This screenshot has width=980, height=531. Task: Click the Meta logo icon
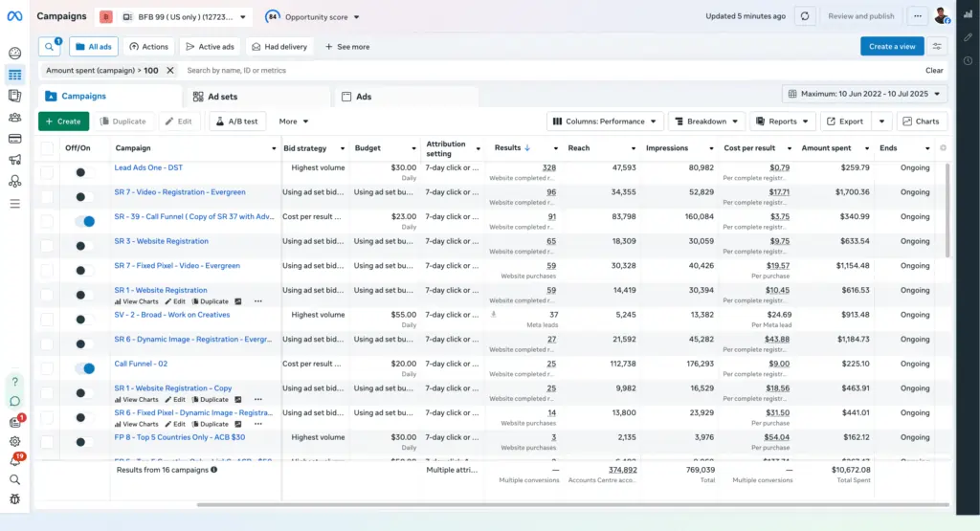(14, 16)
